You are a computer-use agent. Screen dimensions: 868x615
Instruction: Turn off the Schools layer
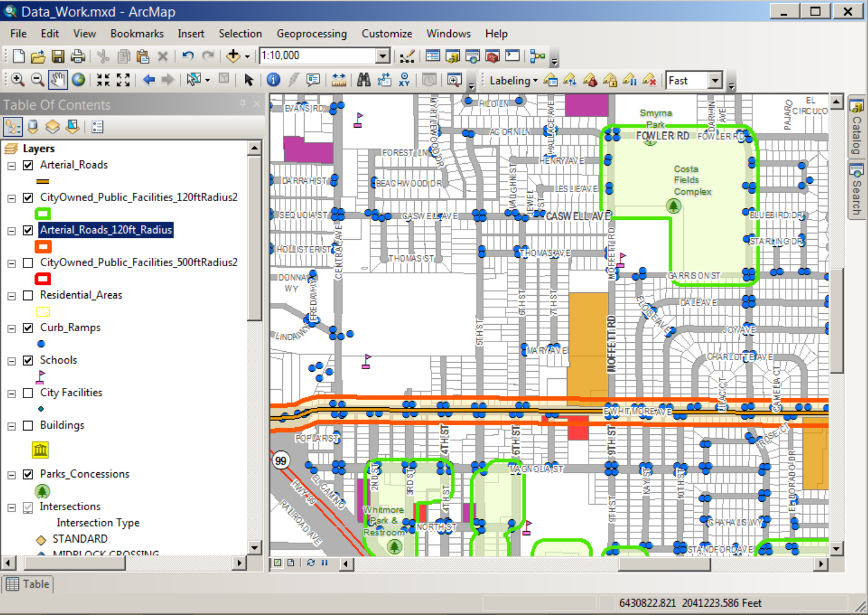[x=28, y=360]
